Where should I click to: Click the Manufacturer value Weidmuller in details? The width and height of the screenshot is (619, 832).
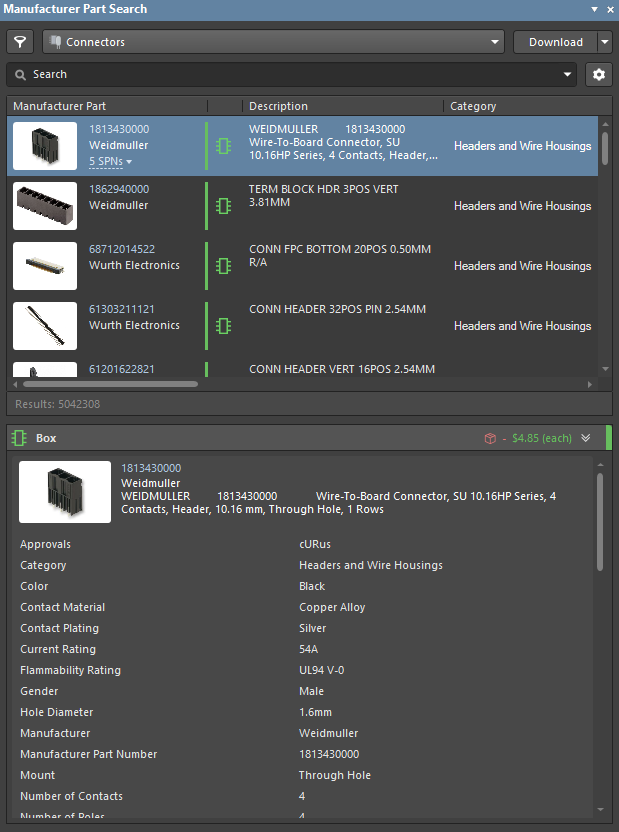tap(328, 733)
